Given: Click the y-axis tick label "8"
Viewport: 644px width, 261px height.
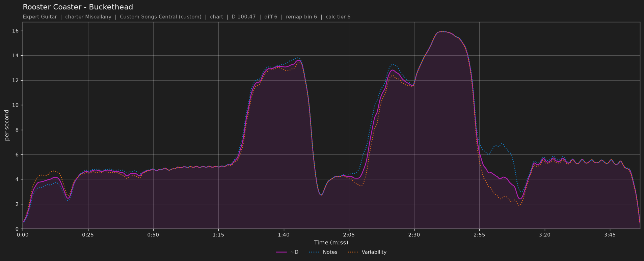Looking at the screenshot, I should (17, 130).
